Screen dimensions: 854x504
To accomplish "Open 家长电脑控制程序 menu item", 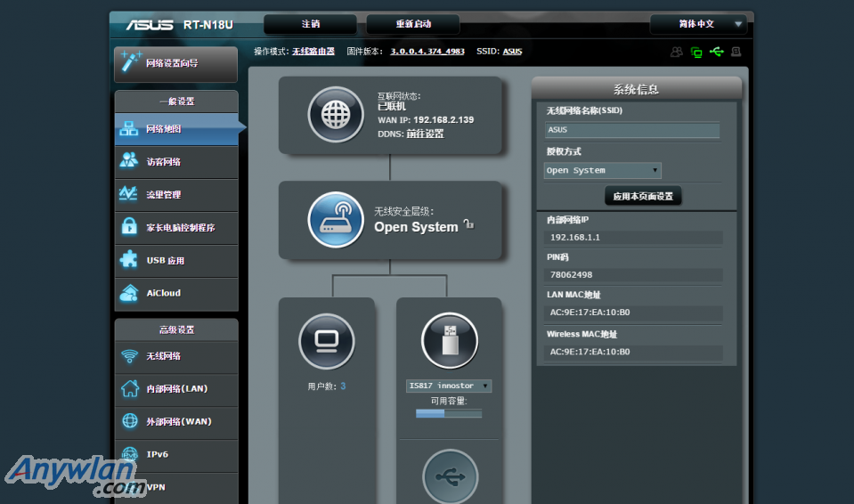I will coord(176,228).
